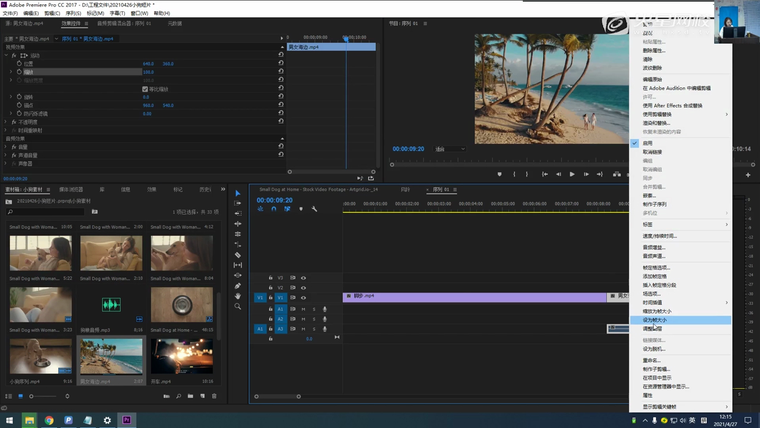Toggle timeline snap magnet icon
The width and height of the screenshot is (760, 428).
tap(275, 209)
